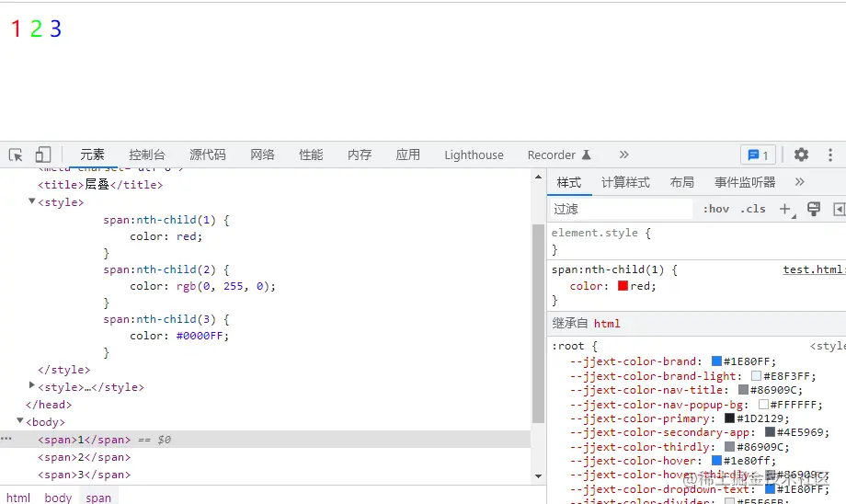Expand the collapsed style…/style node
This screenshot has height=504, width=846.
[32, 385]
